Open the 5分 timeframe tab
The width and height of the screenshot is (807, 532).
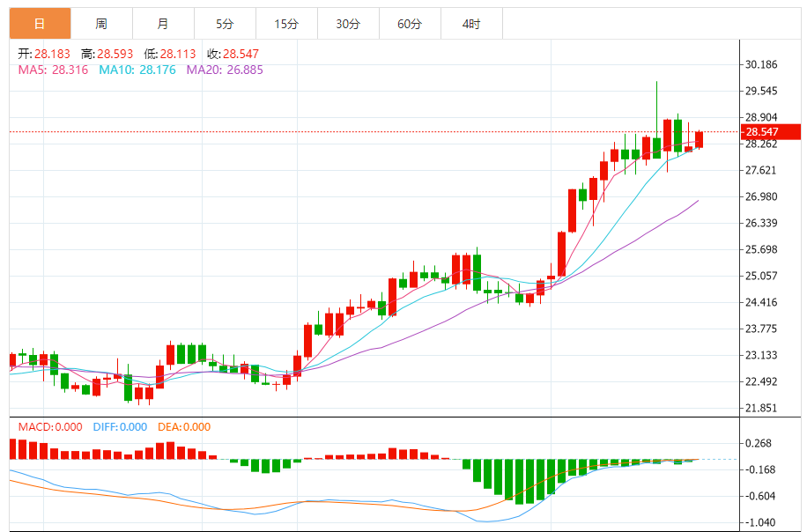click(x=226, y=24)
